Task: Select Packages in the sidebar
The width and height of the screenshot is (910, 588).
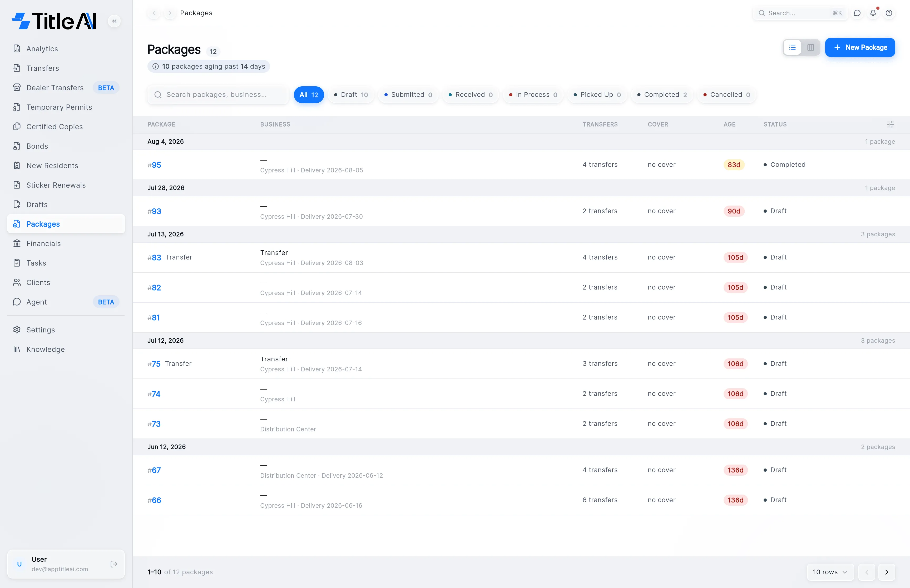Action: coord(66,224)
